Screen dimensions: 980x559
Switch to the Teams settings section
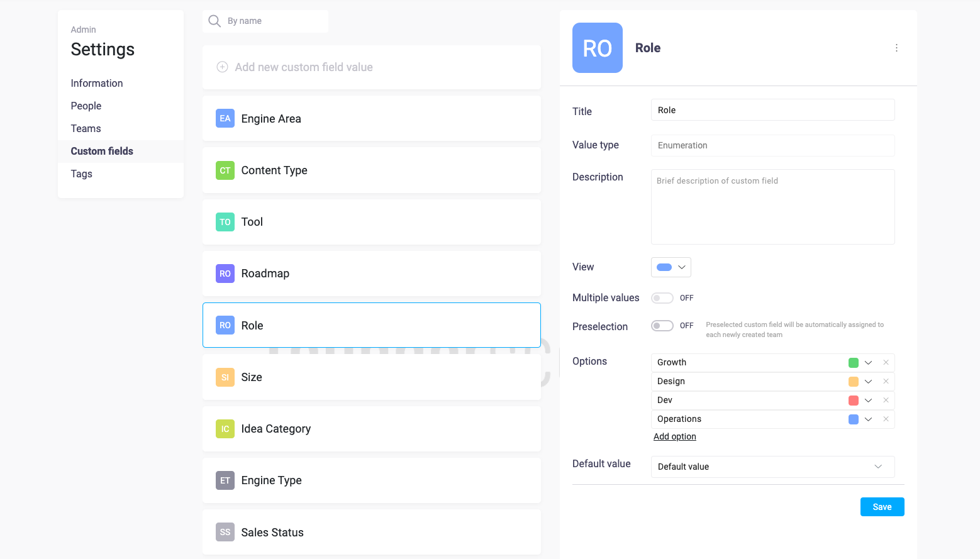86,128
